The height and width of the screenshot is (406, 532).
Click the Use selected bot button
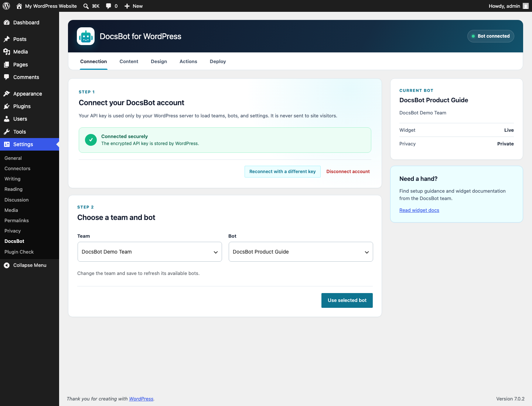tap(347, 300)
